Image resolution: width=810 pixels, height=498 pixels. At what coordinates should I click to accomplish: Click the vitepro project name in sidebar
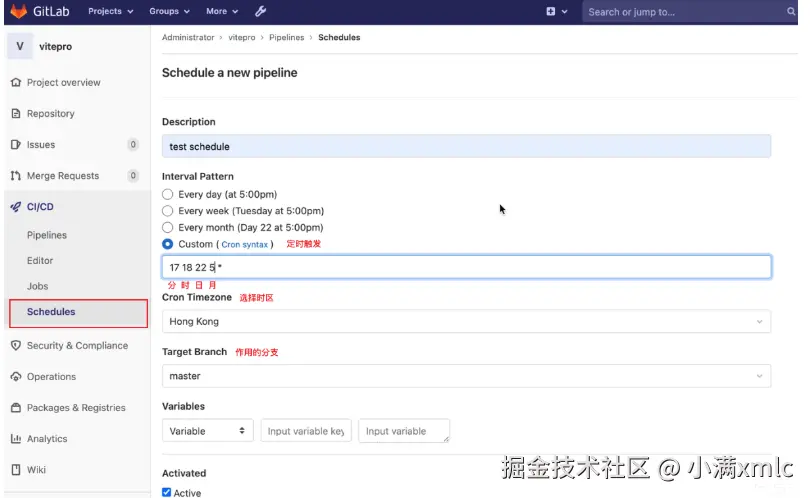55,46
